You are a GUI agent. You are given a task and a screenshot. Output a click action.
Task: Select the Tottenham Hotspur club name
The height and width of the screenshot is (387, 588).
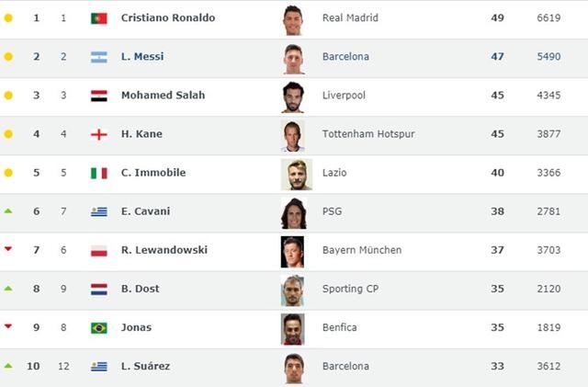coord(368,134)
